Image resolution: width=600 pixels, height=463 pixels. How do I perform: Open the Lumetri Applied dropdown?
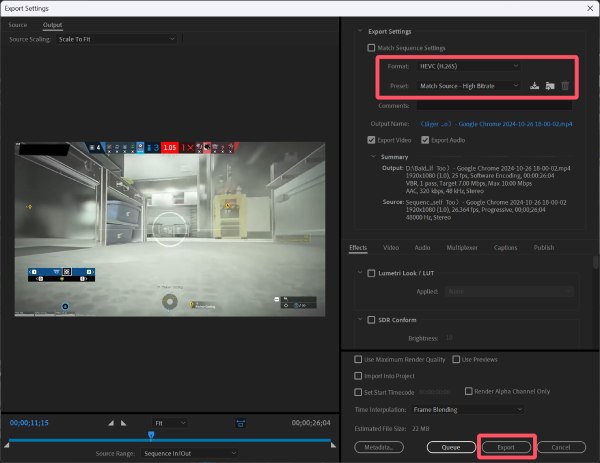(509, 292)
